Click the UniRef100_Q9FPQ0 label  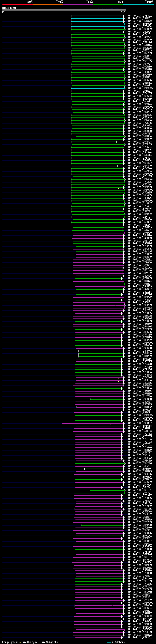(140, 233)
